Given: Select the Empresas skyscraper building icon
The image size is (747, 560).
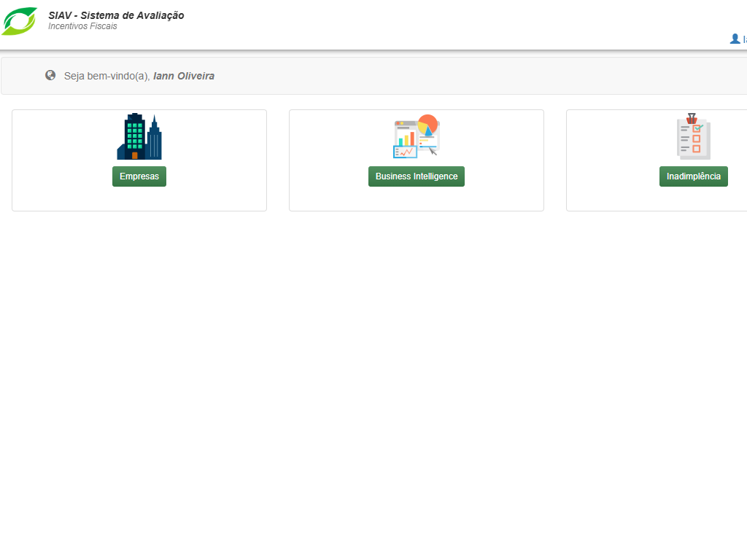Looking at the screenshot, I should (135, 137).
